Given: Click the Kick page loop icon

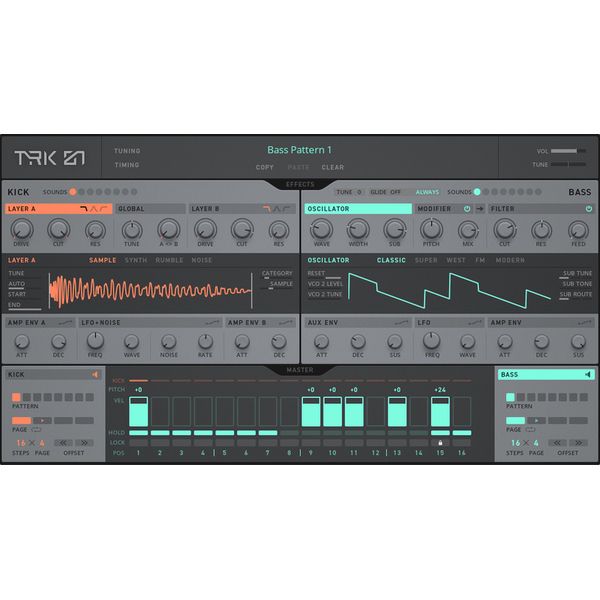Looking at the screenshot, I should click(x=36, y=430).
